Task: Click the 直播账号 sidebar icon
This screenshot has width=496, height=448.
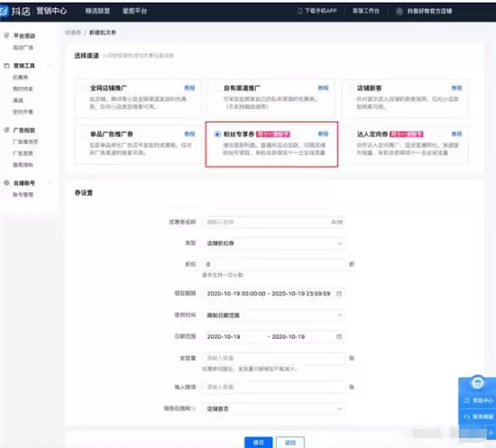Action: click(x=6, y=183)
